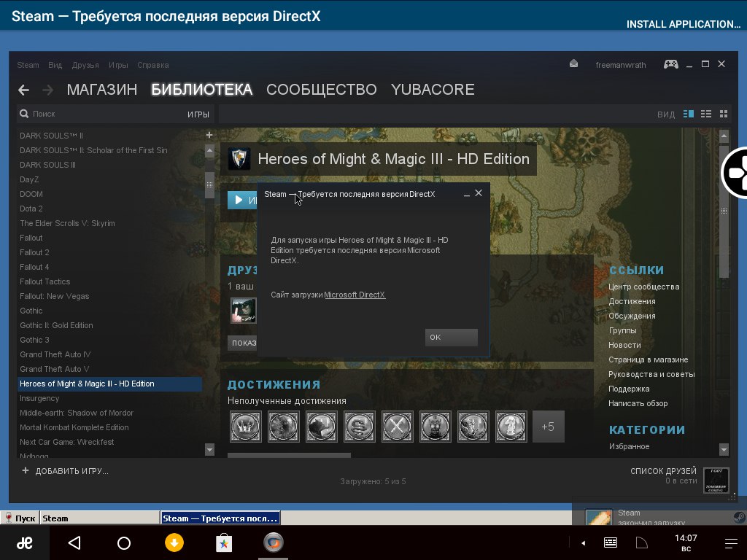Viewport: 747px width, 560px height.
Task: Click СПИСОК ДРУЗЕЙ label
Action: (x=663, y=471)
